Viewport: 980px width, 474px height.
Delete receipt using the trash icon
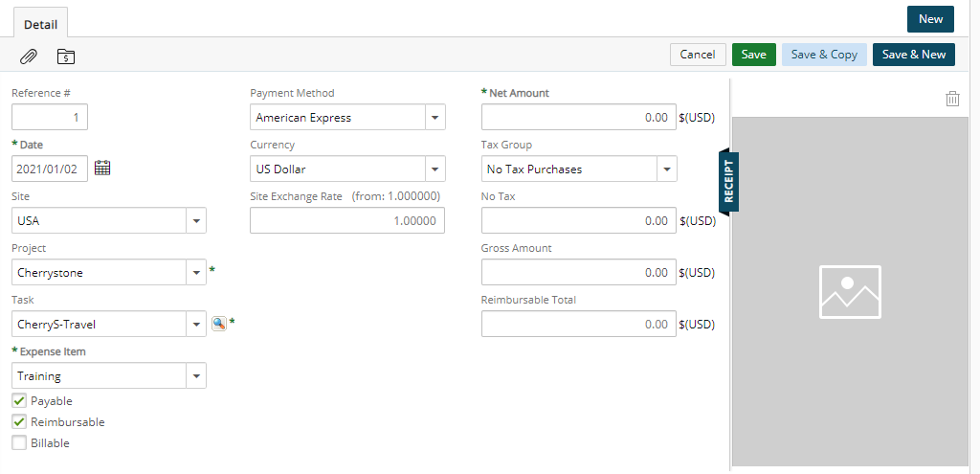(x=952, y=99)
